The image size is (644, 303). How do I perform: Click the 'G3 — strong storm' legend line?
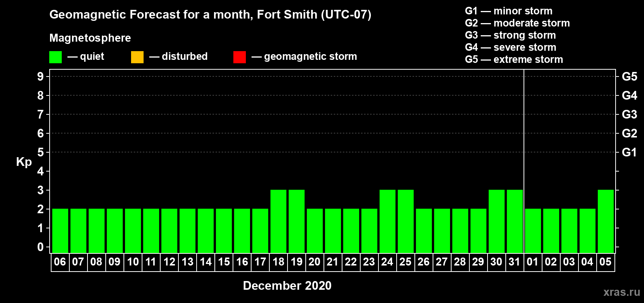(510, 35)
